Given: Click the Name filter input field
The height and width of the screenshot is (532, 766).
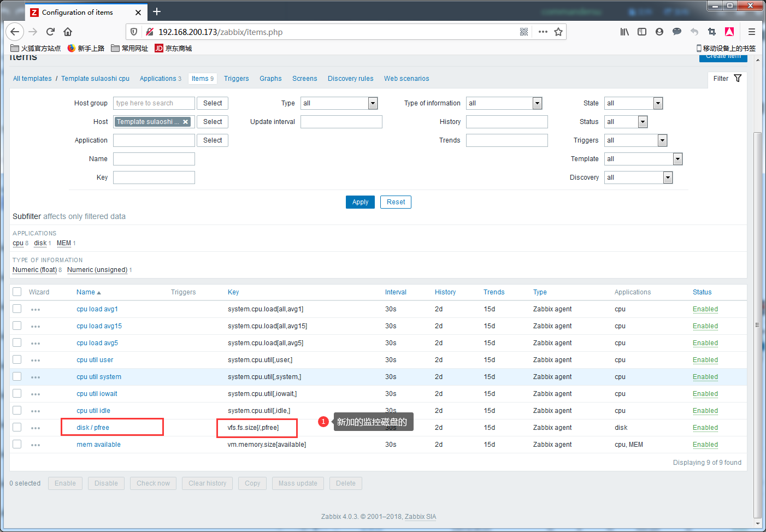Looking at the screenshot, I should point(154,159).
